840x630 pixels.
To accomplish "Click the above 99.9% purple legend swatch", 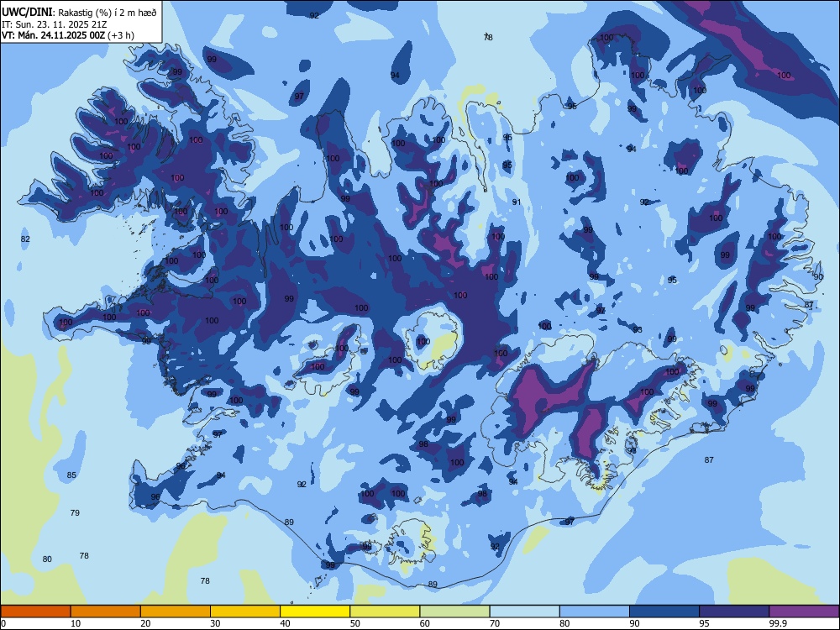I will point(804,612).
